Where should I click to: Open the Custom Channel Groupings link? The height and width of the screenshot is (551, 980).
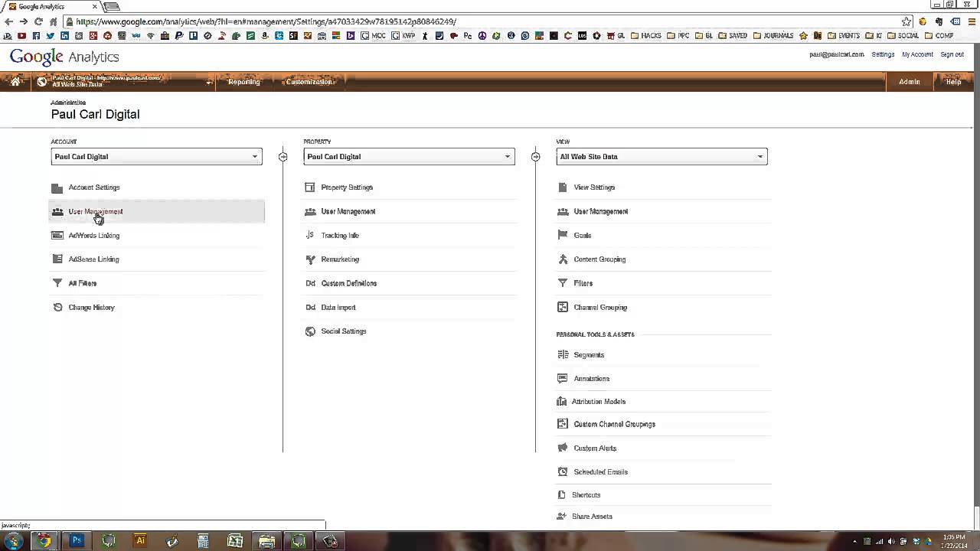[x=615, y=425]
